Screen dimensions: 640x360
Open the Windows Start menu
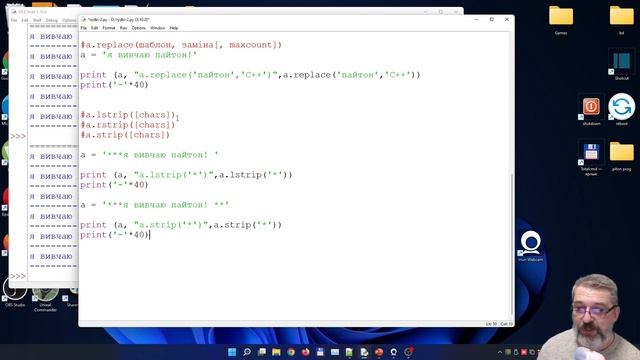[x=232, y=352]
